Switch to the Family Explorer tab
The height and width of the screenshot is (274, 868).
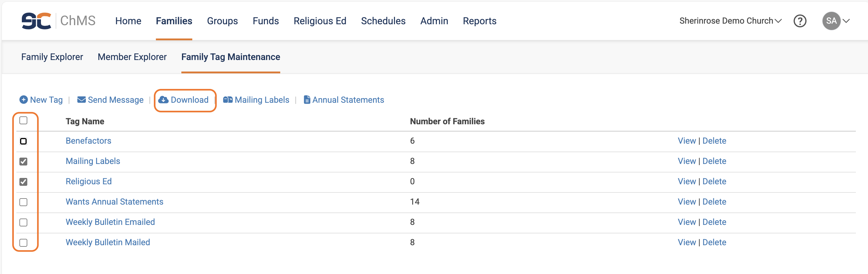click(x=52, y=57)
